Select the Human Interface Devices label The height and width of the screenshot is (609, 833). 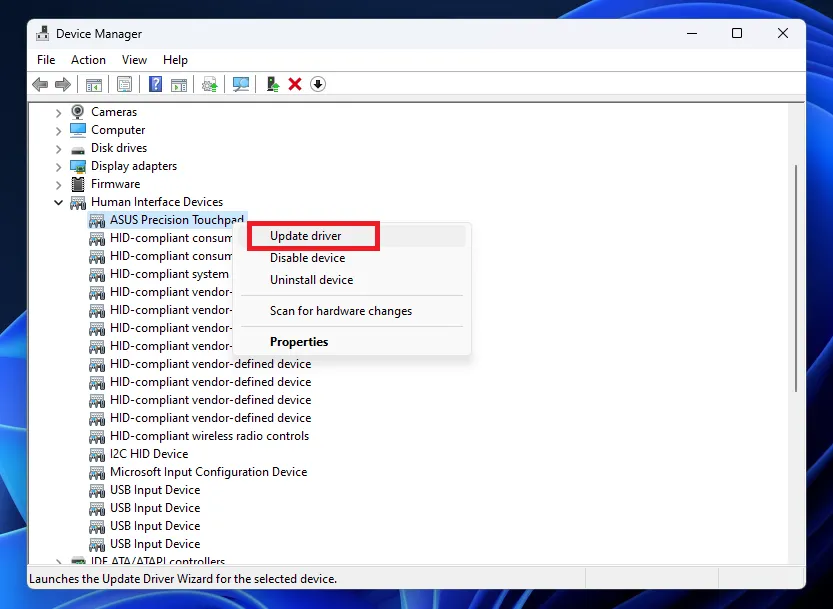point(157,202)
